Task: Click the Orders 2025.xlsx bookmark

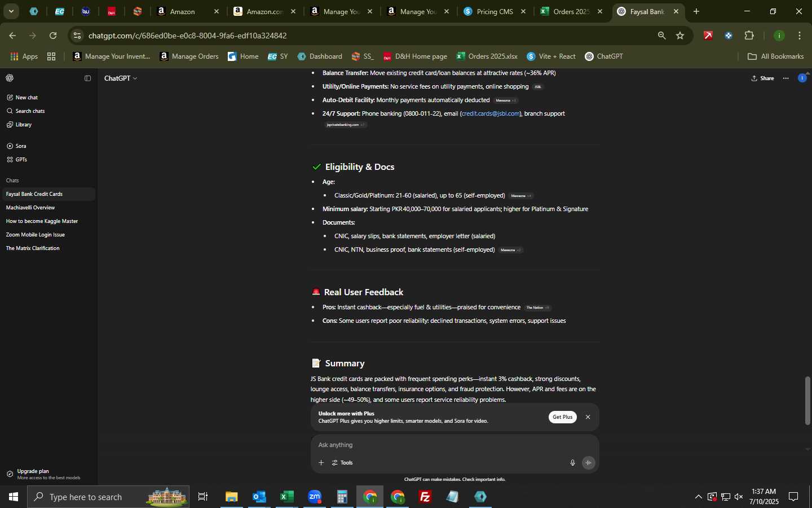Action: [x=487, y=56]
